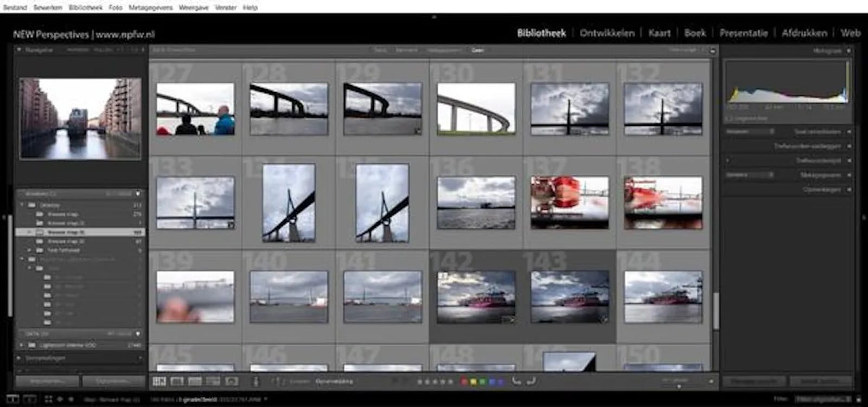Toggle the main window display button

pyautogui.click(x=12, y=399)
